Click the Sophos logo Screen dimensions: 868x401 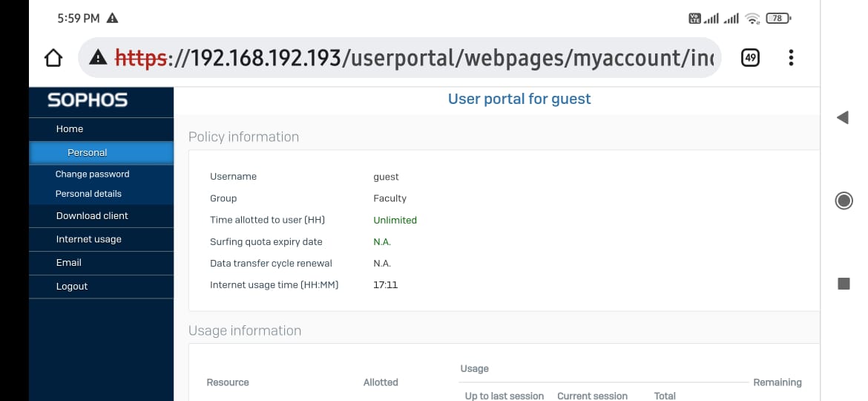88,100
